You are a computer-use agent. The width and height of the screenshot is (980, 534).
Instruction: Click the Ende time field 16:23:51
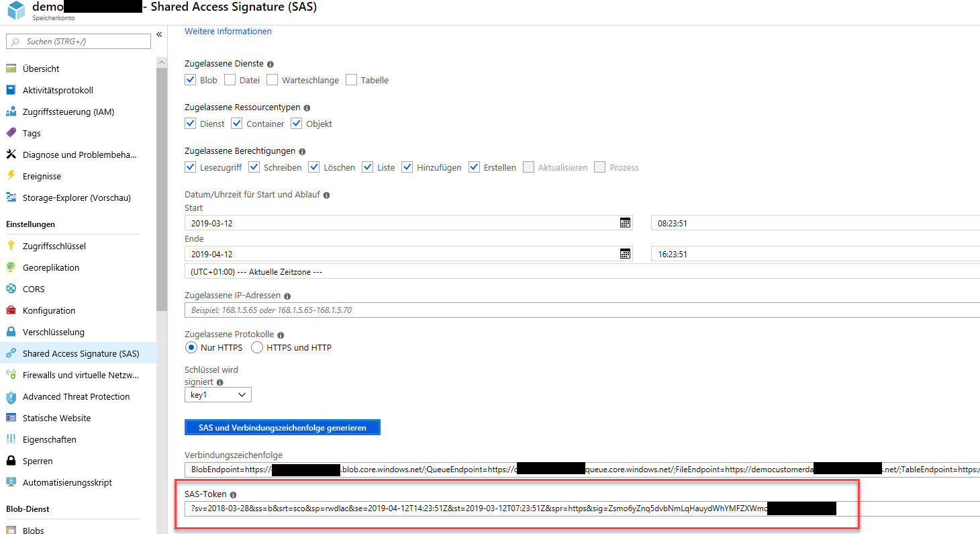click(816, 254)
